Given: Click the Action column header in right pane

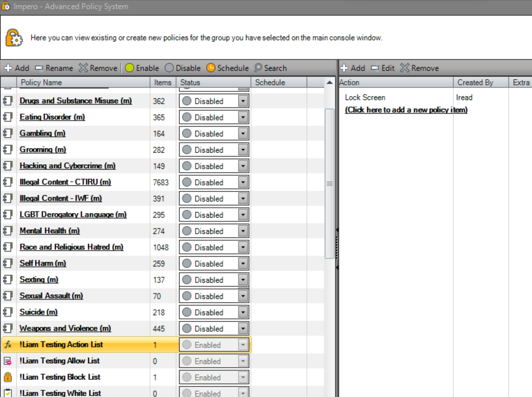Looking at the screenshot, I should [396, 82].
